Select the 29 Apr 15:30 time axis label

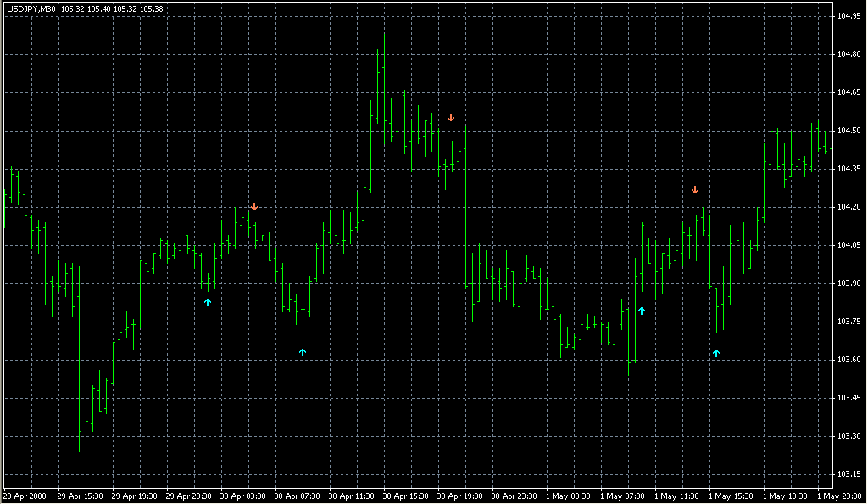(80, 496)
